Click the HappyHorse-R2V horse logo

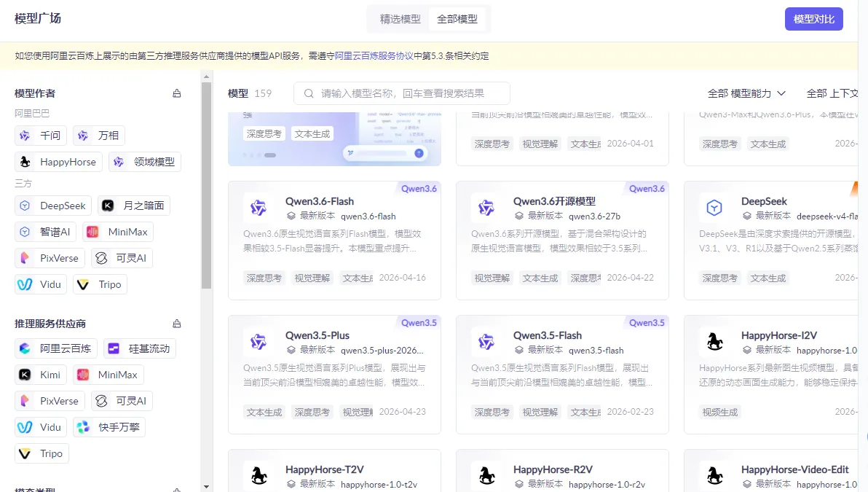coord(486,476)
